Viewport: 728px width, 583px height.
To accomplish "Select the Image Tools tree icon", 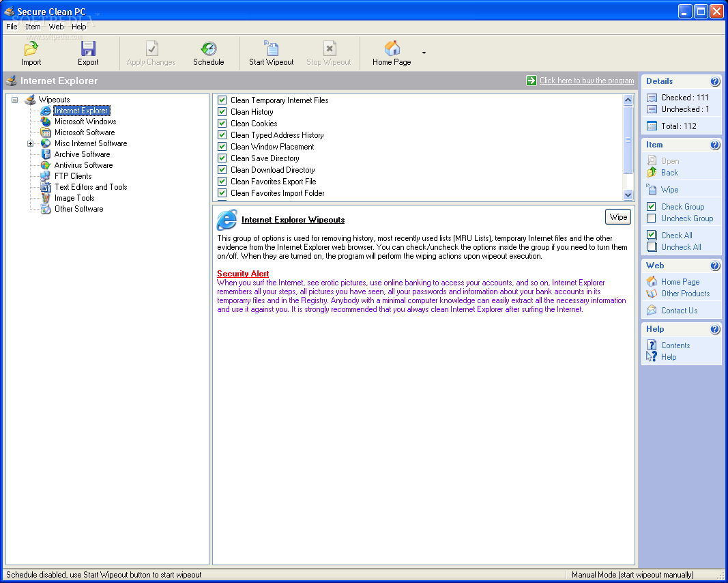I will (46, 198).
